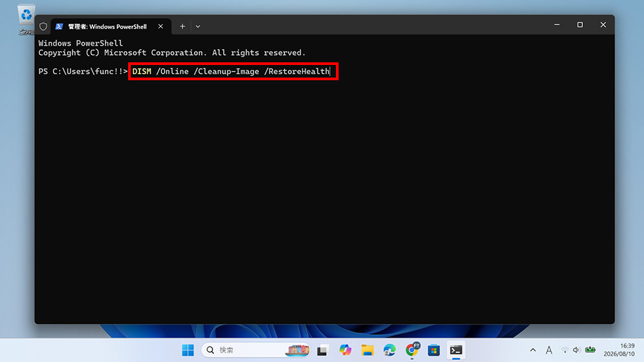Click the PS C:\Users\func!!> prompt

coord(83,72)
